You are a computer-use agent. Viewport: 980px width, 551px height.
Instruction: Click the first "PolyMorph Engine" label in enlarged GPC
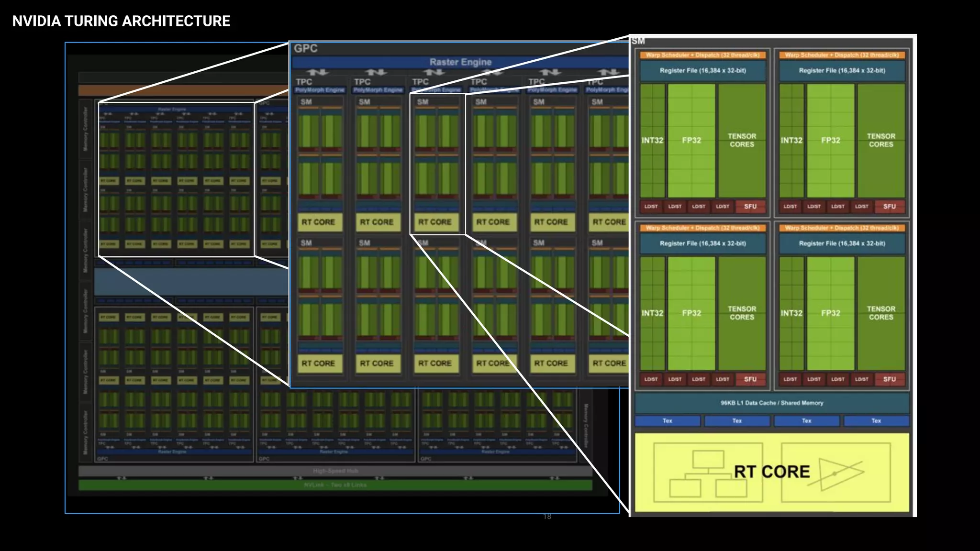[320, 90]
